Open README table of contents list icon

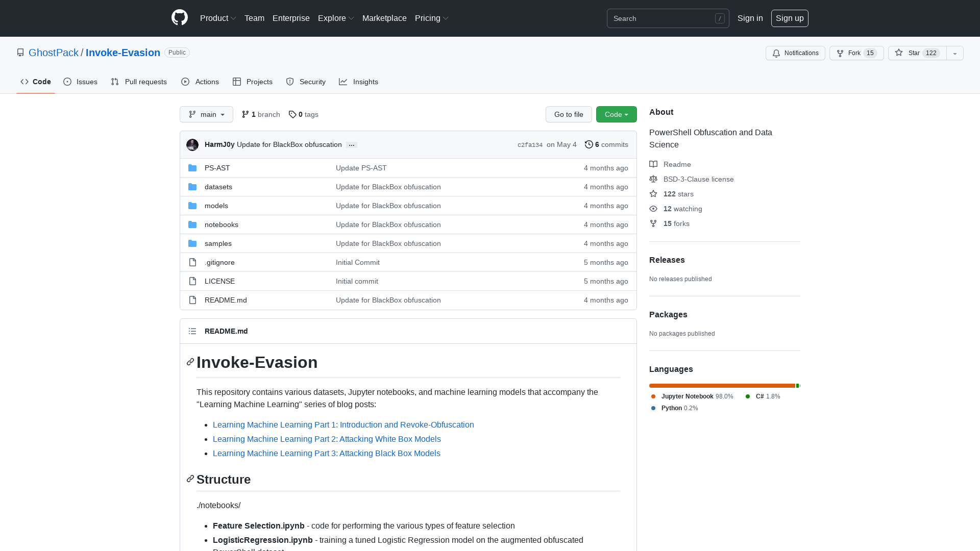[192, 331]
